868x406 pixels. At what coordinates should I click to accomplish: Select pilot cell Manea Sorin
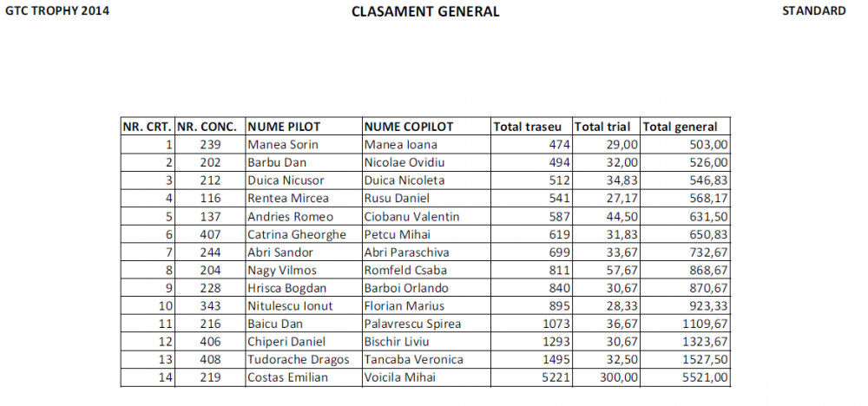pyautogui.click(x=279, y=145)
